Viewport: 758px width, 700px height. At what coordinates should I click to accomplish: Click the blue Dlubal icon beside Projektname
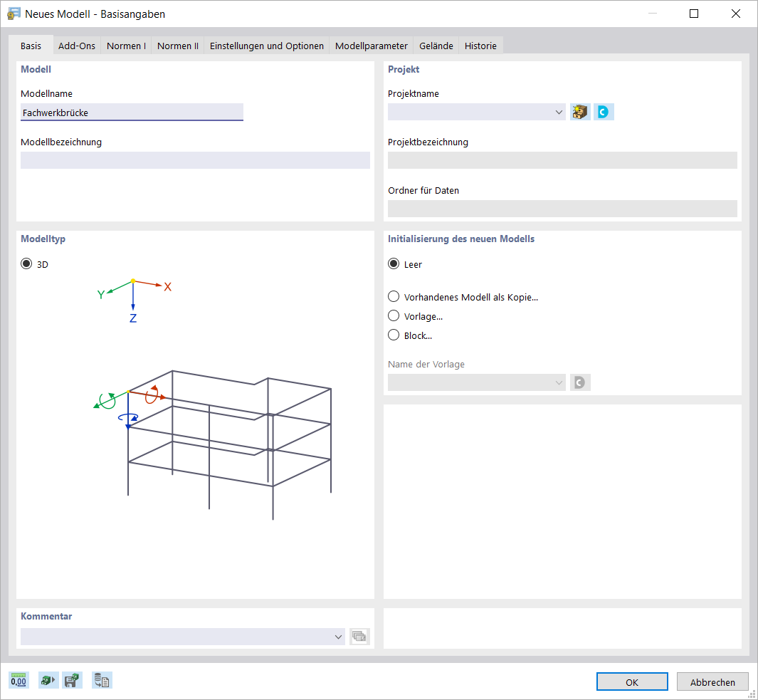pyautogui.click(x=604, y=112)
